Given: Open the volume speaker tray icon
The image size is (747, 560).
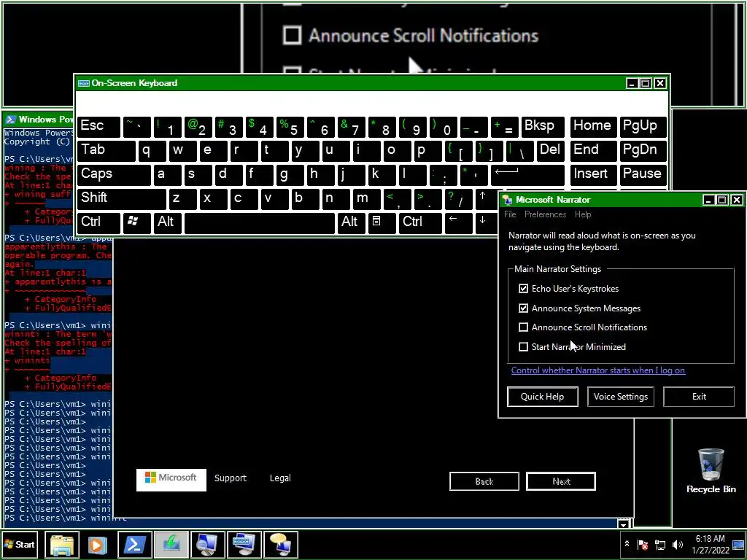Looking at the screenshot, I should click(677, 545).
